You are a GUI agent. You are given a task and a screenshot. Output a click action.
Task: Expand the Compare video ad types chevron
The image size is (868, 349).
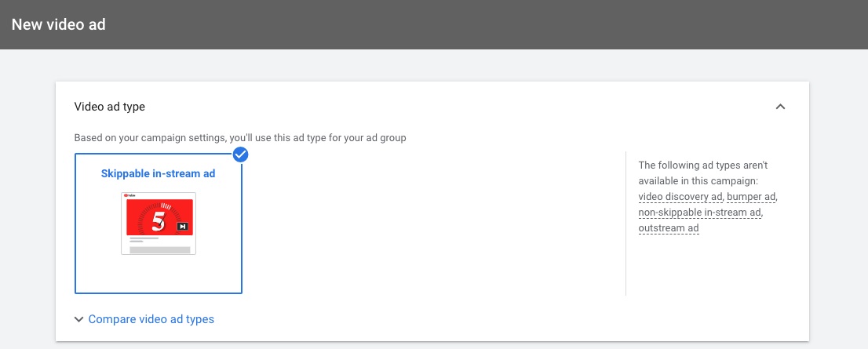point(79,319)
